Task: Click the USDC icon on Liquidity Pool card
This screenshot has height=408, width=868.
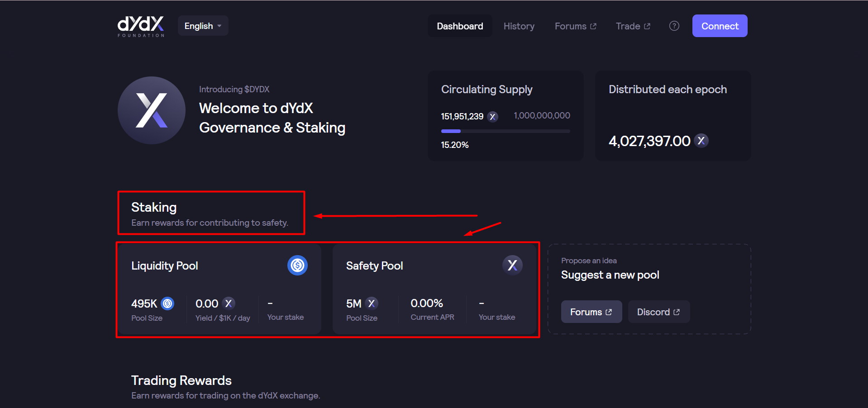Action: tap(297, 265)
